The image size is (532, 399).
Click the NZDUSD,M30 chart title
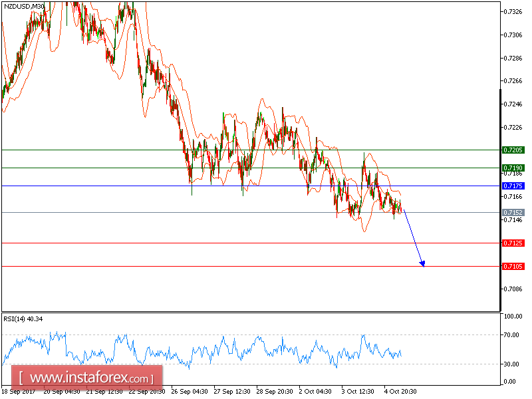[24, 6]
